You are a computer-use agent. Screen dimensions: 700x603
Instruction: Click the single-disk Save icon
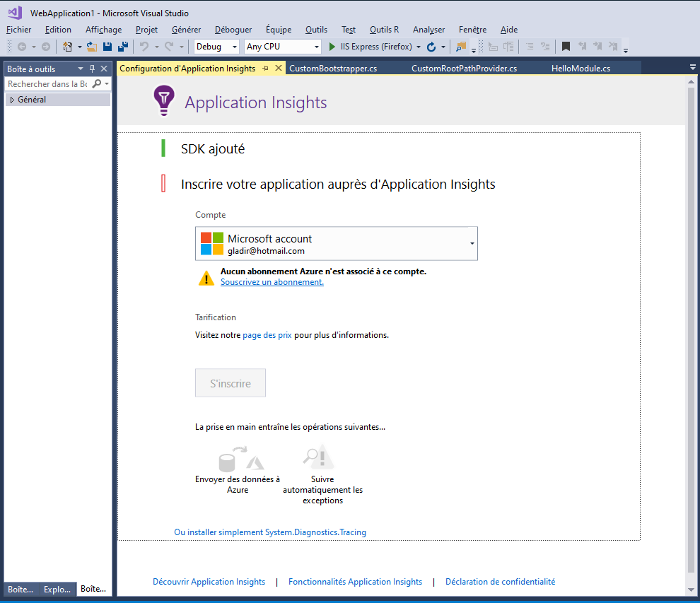point(107,47)
